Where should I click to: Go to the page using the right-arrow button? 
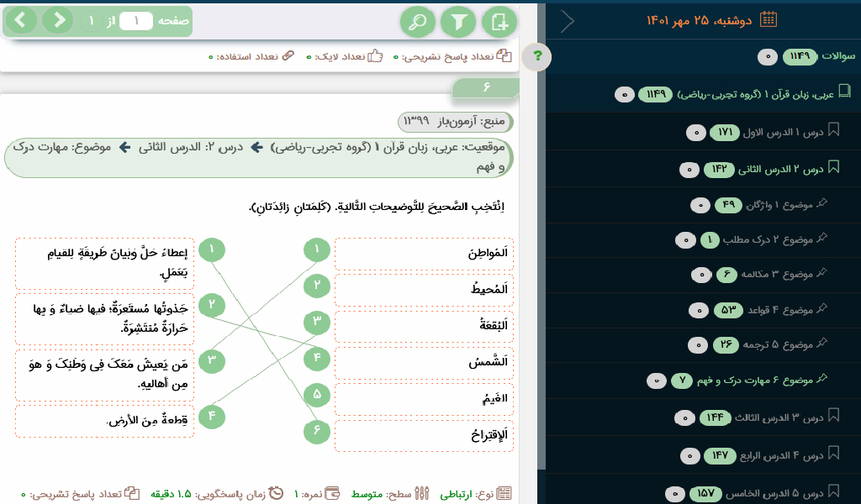point(58,21)
